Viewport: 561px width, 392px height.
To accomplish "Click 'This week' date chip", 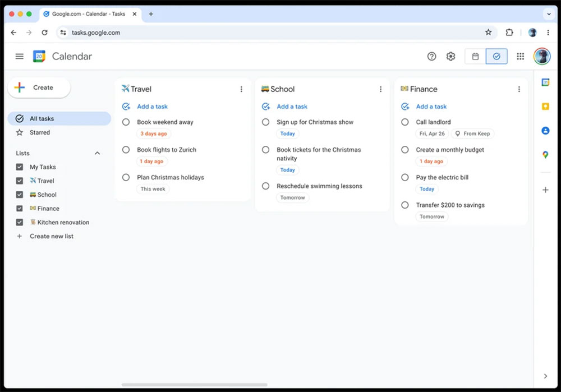I will coord(153,189).
